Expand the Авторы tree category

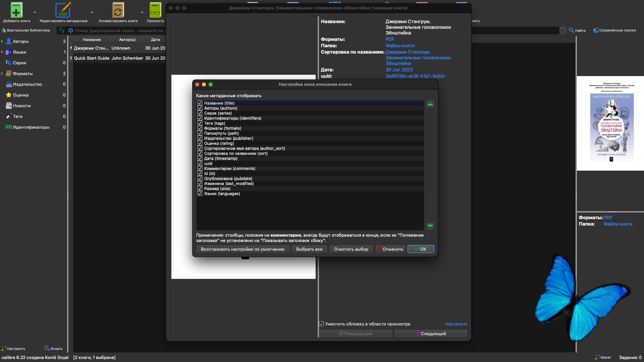(x=2, y=42)
